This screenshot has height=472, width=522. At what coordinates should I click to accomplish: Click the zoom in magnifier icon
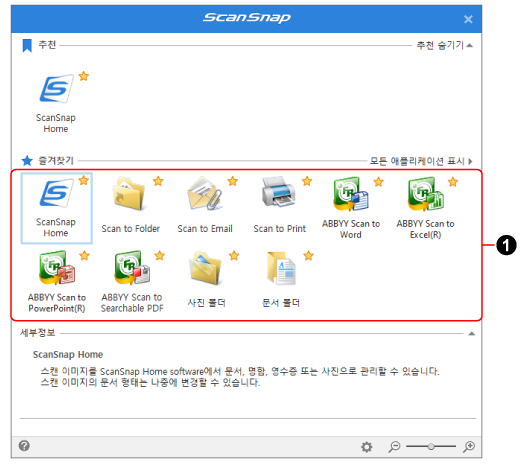[x=469, y=447]
